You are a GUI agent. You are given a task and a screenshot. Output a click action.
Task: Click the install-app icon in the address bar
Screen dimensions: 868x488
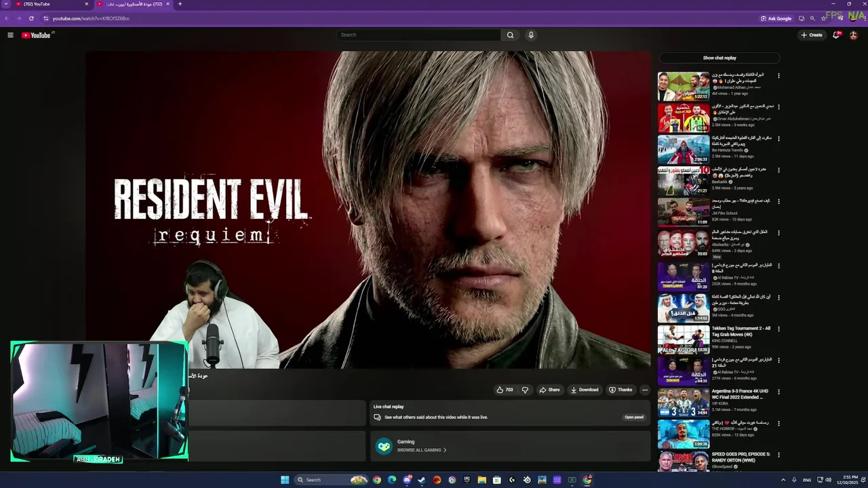pos(802,18)
